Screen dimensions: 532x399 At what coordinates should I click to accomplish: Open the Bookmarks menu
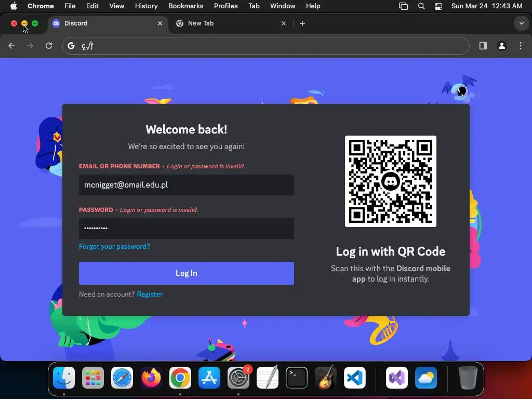(185, 6)
